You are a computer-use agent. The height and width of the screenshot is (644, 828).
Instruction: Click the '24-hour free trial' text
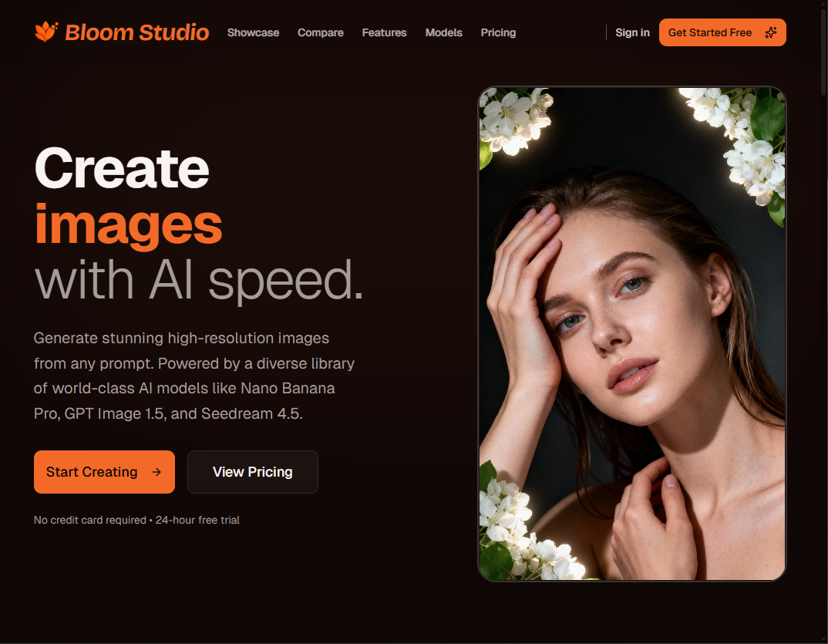pos(197,520)
